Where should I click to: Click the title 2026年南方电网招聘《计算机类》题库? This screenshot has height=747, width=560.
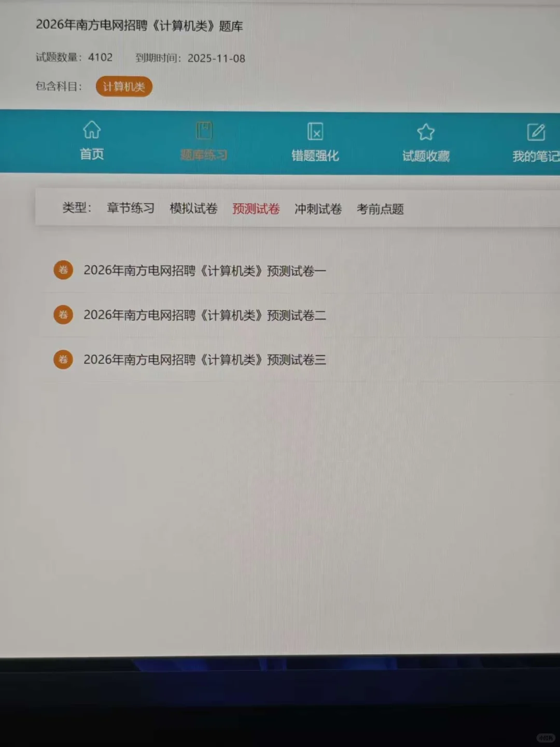pos(139,25)
